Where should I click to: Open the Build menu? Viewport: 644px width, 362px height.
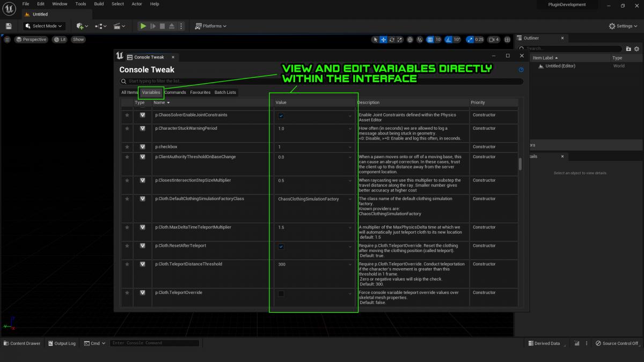tap(99, 4)
